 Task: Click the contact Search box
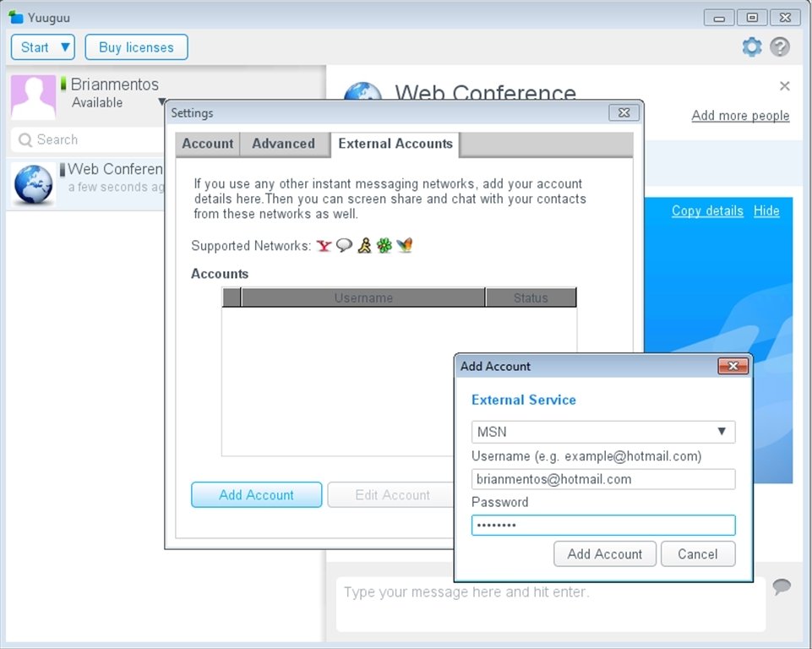click(87, 139)
